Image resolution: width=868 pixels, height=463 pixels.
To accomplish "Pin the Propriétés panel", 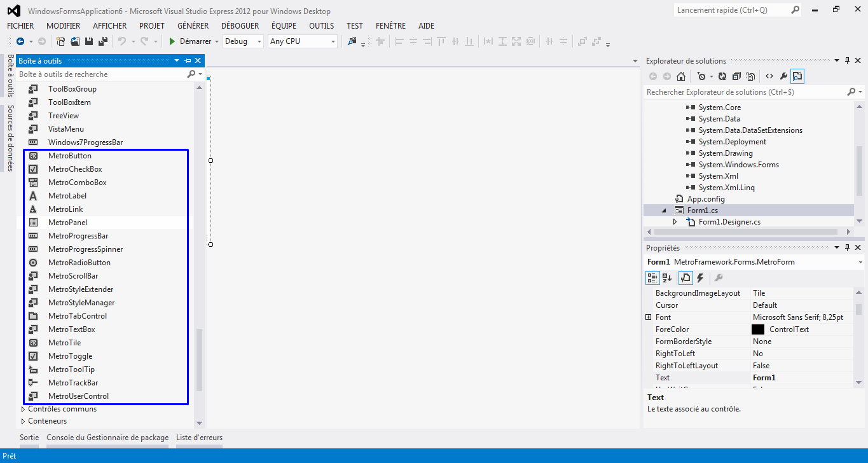I will coord(848,248).
